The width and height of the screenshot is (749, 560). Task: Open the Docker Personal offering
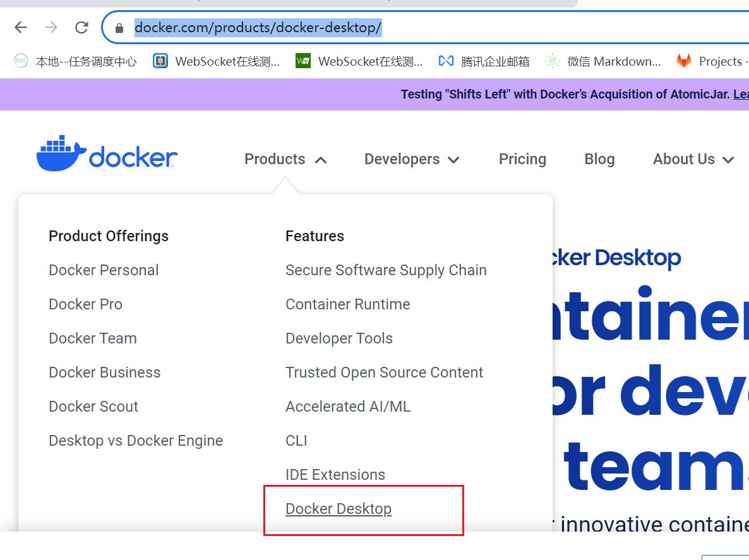tap(104, 270)
